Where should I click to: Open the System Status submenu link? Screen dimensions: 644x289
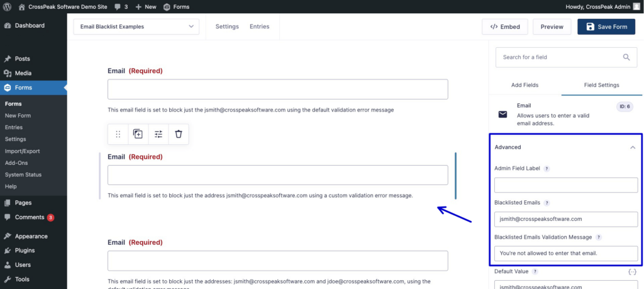coord(23,174)
